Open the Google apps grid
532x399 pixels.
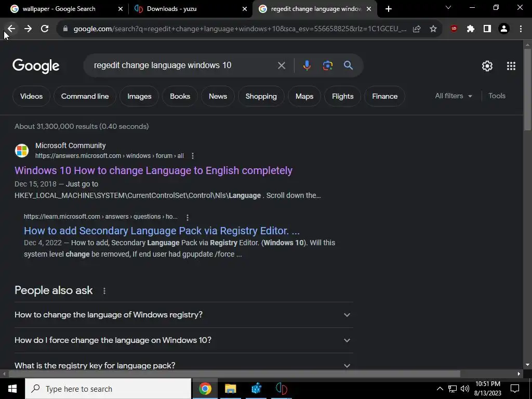coord(511,66)
